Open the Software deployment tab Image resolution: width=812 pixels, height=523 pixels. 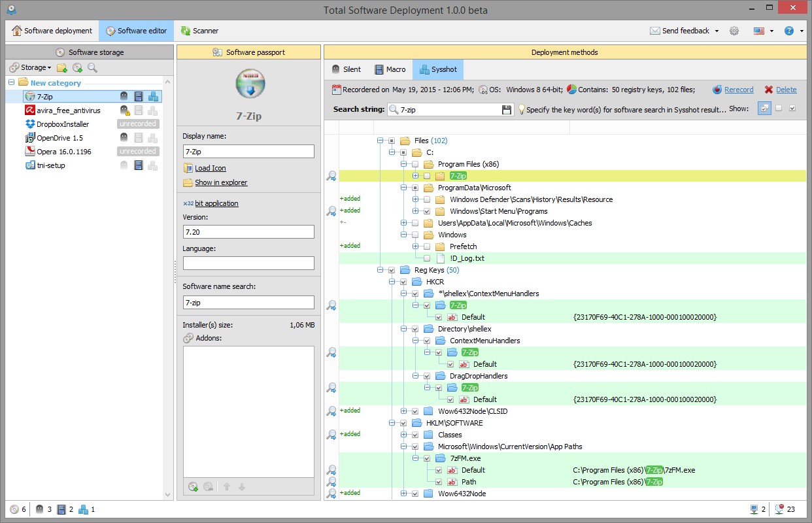pos(52,31)
